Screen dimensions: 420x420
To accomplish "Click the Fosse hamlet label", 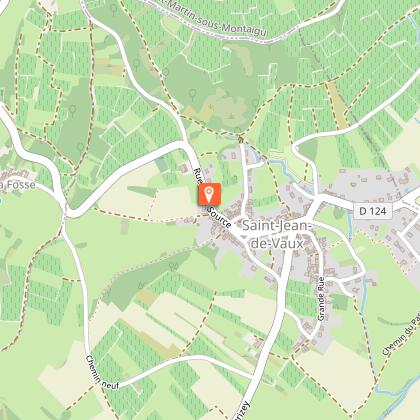I will tap(17, 185).
